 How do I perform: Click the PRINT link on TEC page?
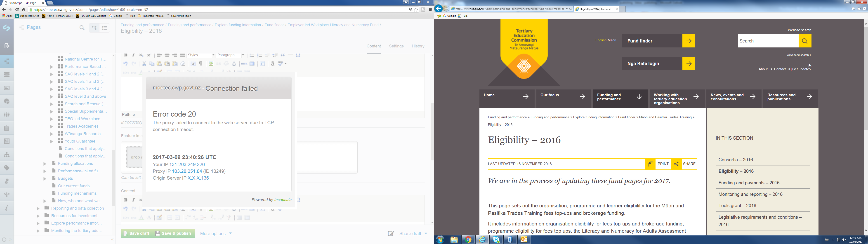click(663, 164)
